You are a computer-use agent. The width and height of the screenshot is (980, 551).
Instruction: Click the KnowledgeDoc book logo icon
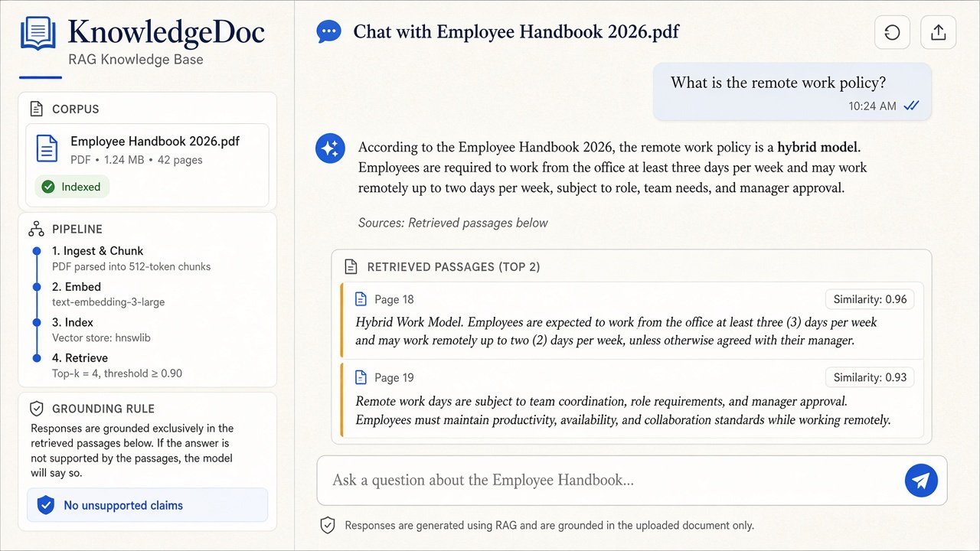[38, 34]
